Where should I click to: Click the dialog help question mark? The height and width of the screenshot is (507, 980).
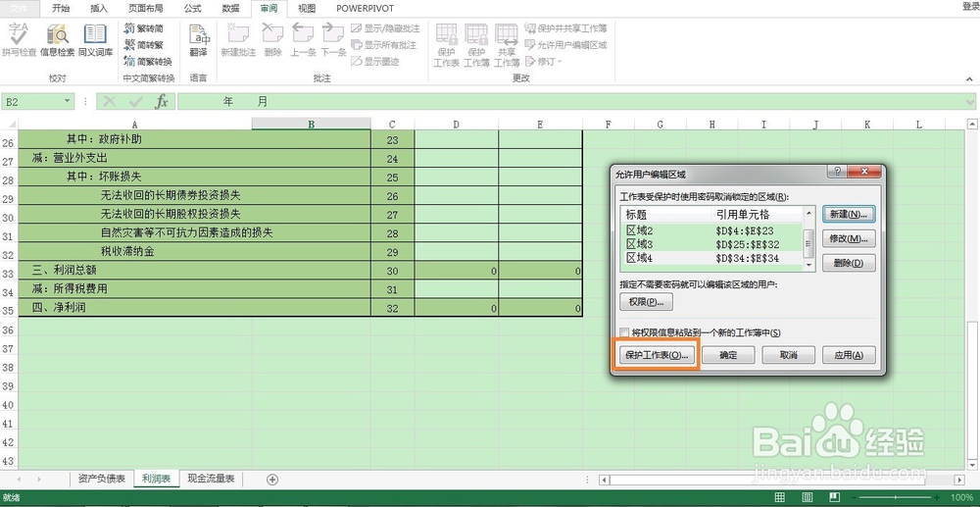pyautogui.click(x=837, y=172)
